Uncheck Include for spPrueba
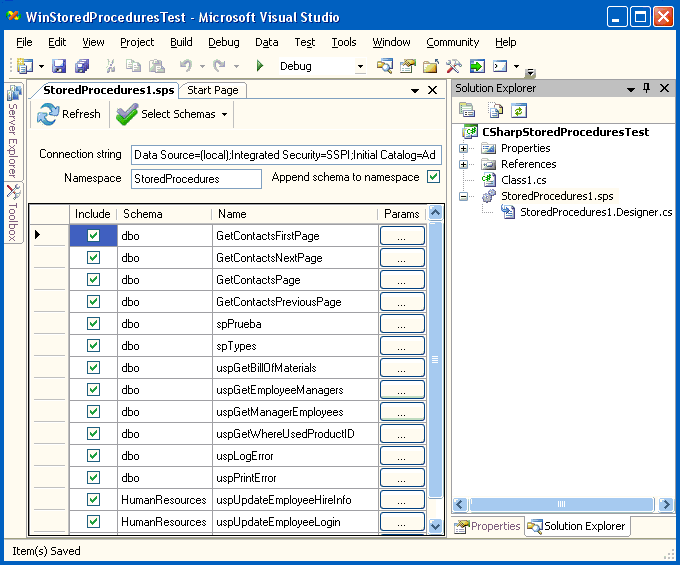This screenshot has width=680, height=565. (x=93, y=323)
